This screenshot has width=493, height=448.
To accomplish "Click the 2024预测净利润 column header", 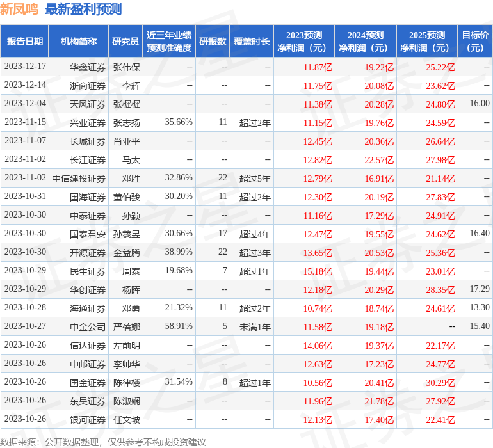I will click(366, 41).
